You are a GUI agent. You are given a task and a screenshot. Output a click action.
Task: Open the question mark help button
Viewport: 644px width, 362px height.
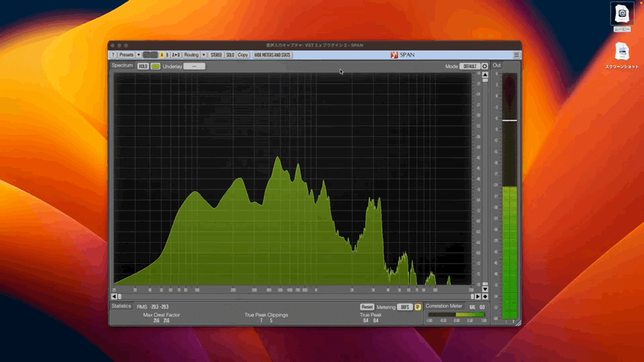tap(113, 55)
